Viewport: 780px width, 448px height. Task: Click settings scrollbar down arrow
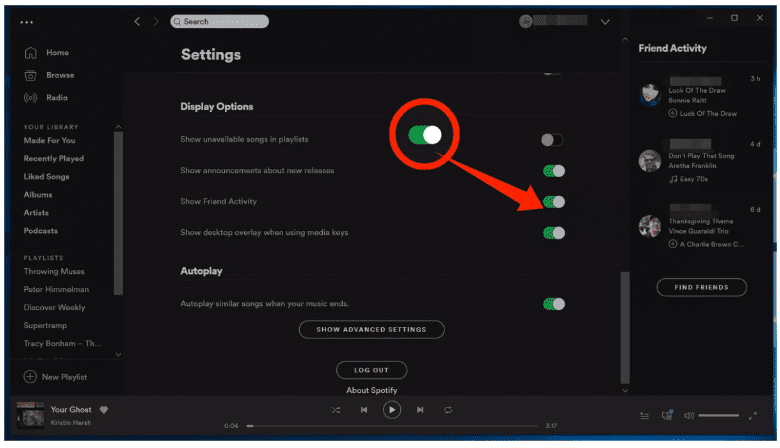(x=625, y=391)
